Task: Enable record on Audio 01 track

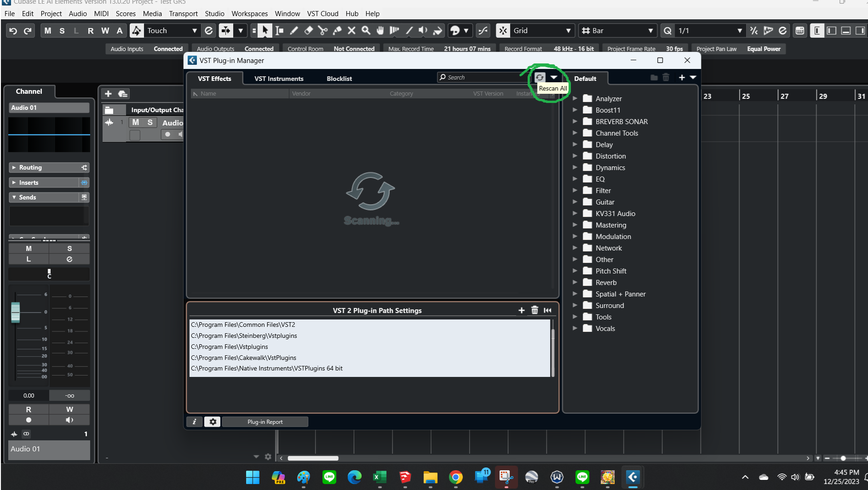Action: 168,135
